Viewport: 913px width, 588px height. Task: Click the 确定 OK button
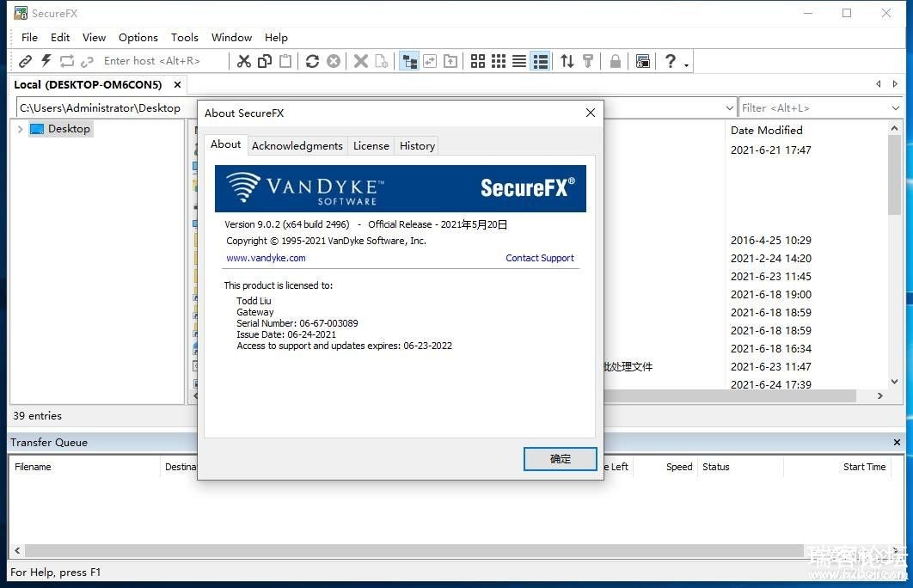pyautogui.click(x=561, y=459)
